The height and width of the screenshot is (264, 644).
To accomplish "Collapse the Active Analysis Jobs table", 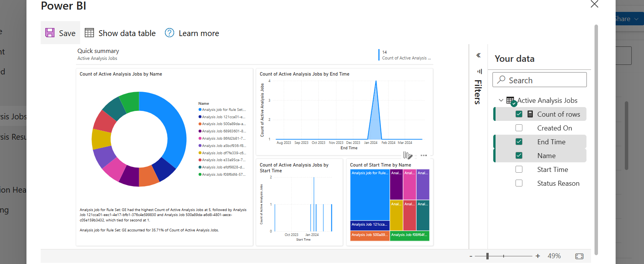I will 501,101.
